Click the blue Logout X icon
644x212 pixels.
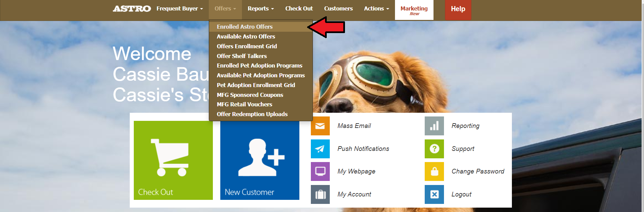coord(434,194)
